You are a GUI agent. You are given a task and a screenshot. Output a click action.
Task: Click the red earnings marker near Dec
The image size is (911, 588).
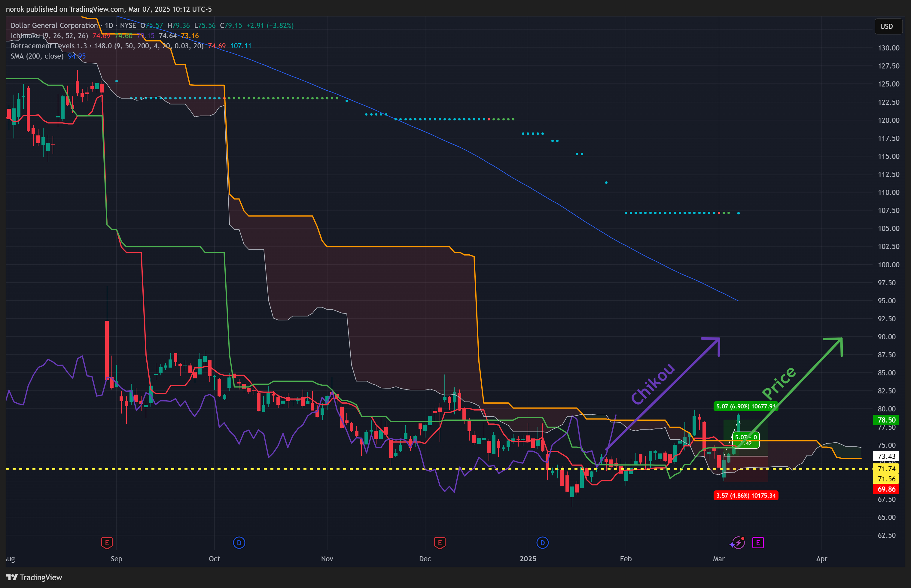[440, 543]
